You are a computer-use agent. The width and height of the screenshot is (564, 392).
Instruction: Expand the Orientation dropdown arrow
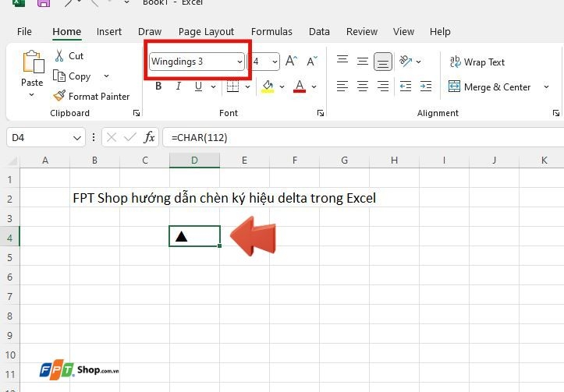tap(419, 62)
